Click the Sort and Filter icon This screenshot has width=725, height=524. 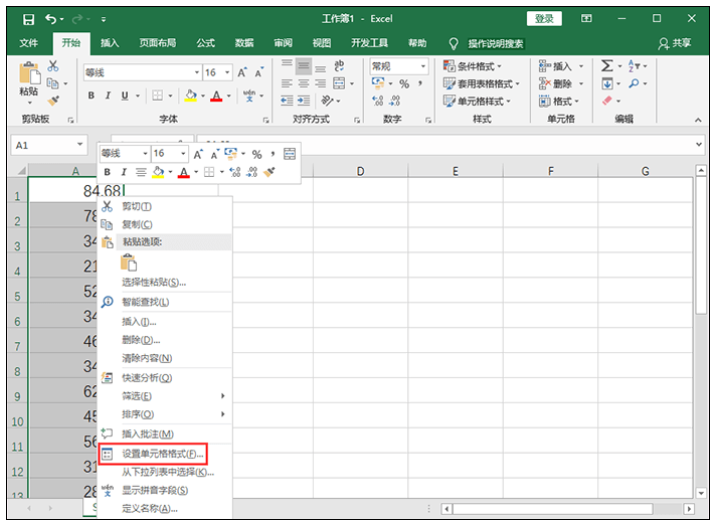633,66
